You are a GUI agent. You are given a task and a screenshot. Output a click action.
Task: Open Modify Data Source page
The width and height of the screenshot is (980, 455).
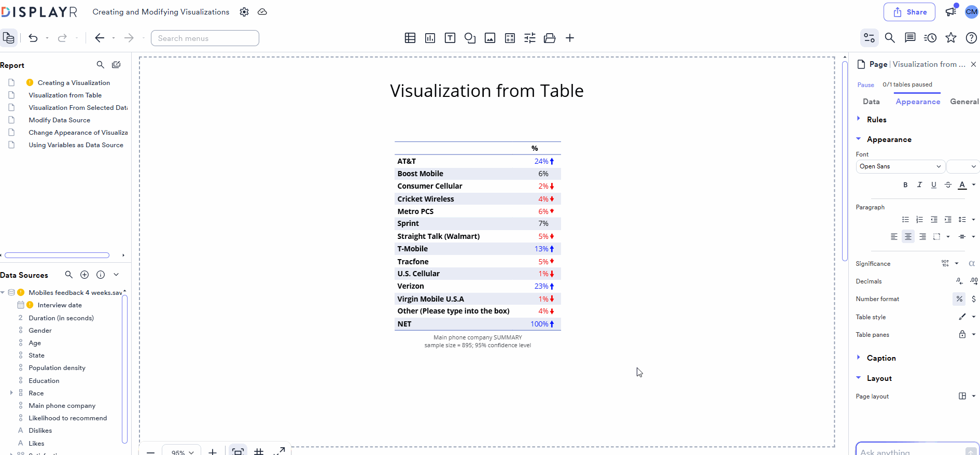(x=60, y=120)
